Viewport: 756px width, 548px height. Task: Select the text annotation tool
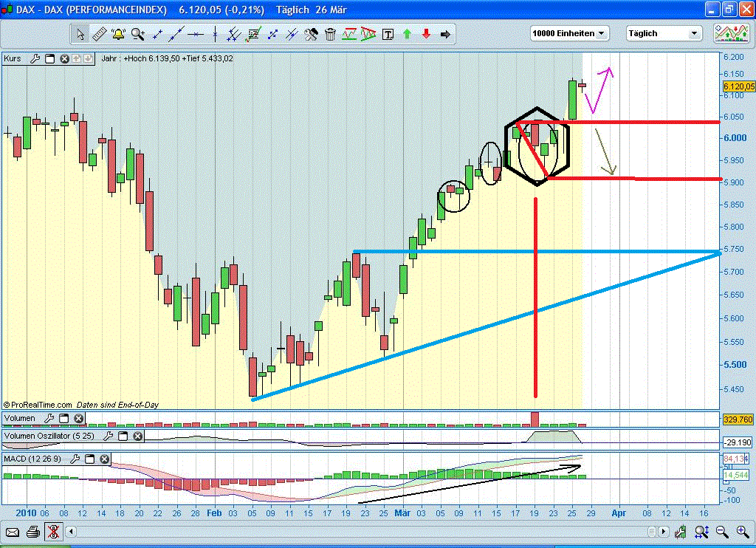point(388,34)
